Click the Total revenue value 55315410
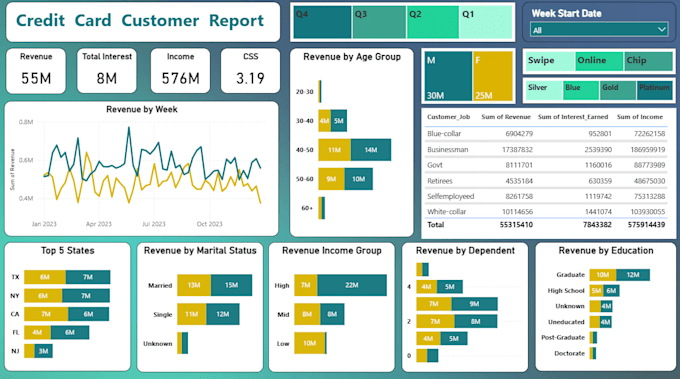Viewport: 680px width, 379px height. pyautogui.click(x=516, y=225)
